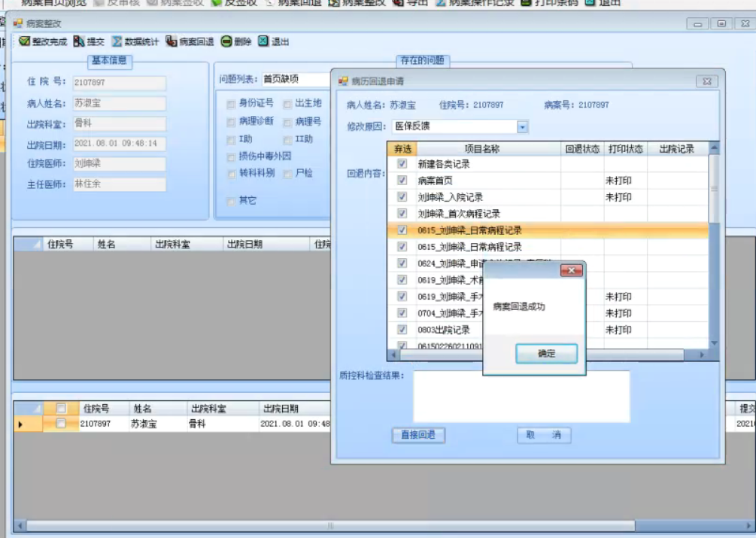Click the 基本信息 group label

point(109,61)
